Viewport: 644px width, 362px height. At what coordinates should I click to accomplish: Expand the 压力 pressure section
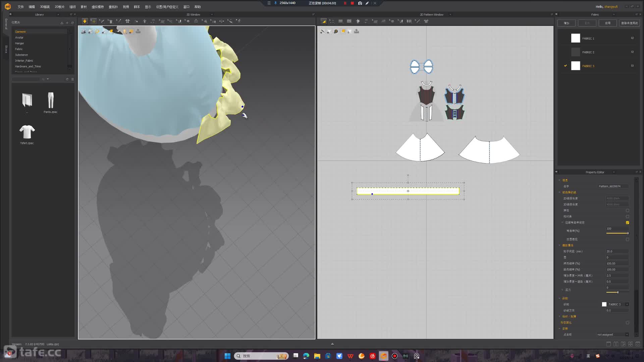[x=562, y=290]
